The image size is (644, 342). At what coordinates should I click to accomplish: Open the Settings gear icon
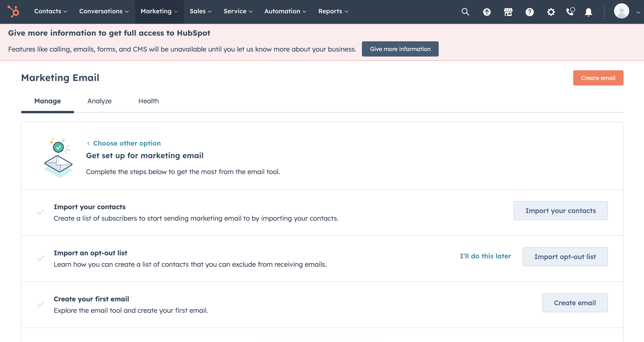click(551, 12)
